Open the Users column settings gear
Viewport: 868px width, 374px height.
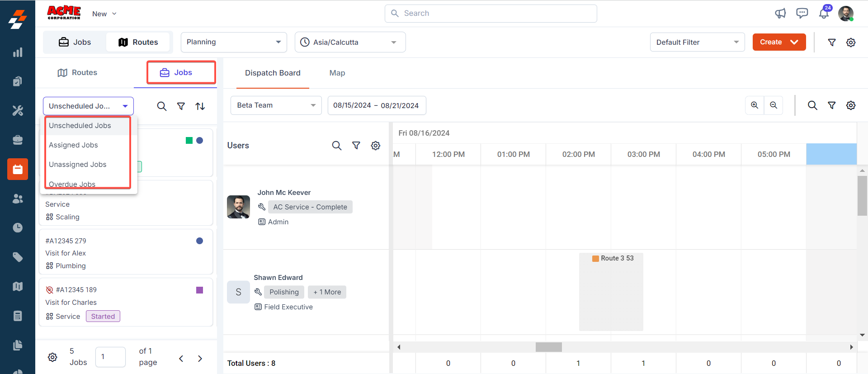tap(376, 146)
